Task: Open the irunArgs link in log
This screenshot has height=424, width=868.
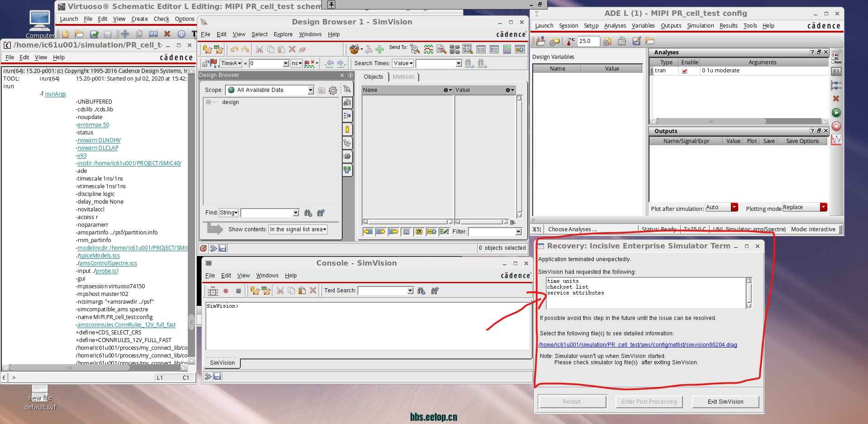Action: (55, 94)
